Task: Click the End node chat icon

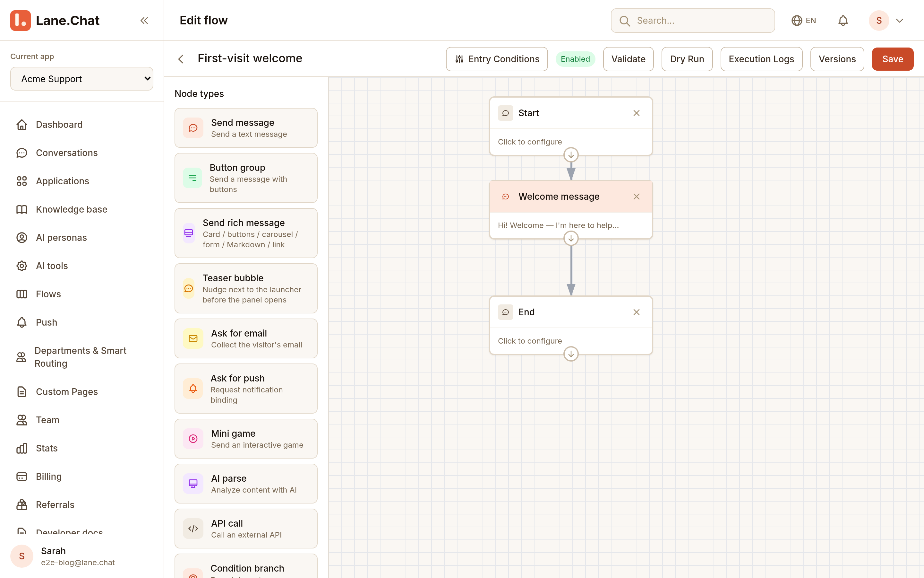Action: click(506, 312)
